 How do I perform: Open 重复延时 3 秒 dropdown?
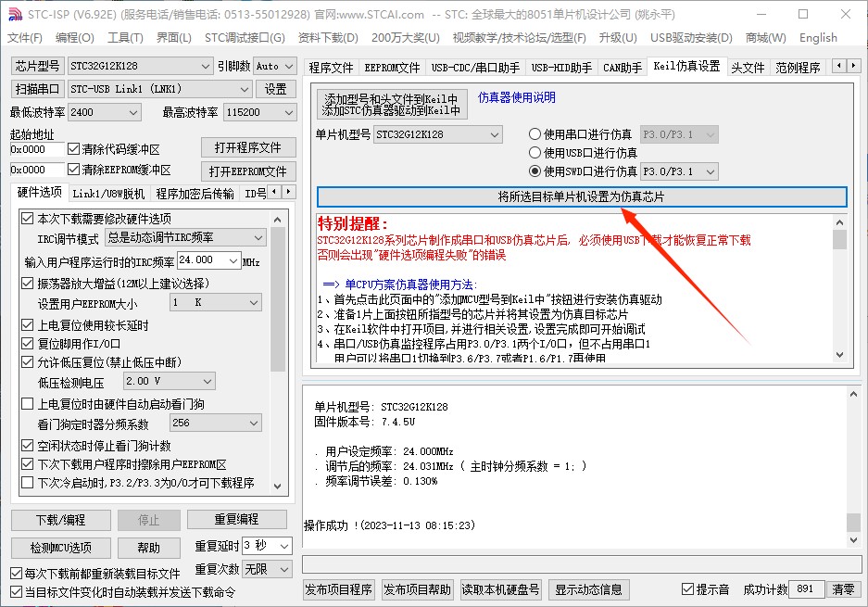pos(267,546)
